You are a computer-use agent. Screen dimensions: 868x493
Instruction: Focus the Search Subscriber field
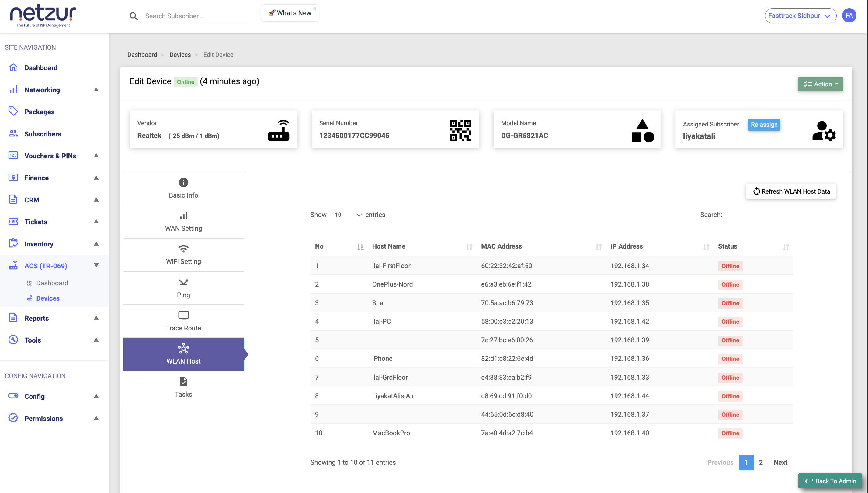pyautogui.click(x=196, y=16)
